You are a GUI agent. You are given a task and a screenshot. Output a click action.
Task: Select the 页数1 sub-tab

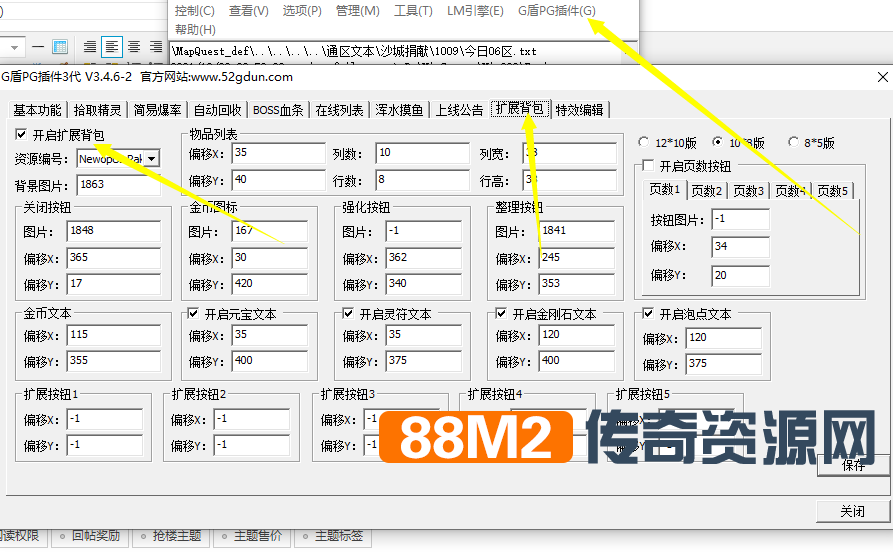tap(665, 189)
